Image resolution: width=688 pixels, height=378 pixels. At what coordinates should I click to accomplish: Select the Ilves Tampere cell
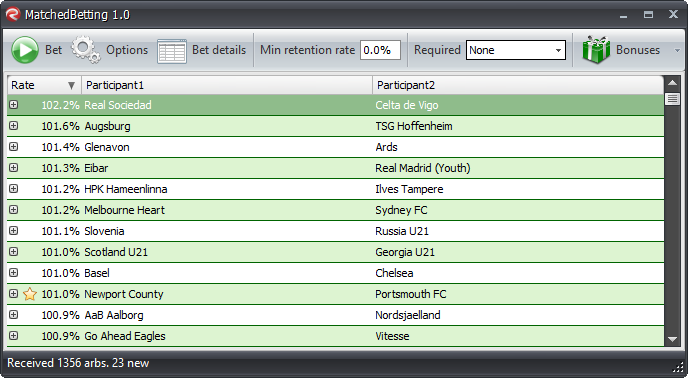(x=518, y=189)
